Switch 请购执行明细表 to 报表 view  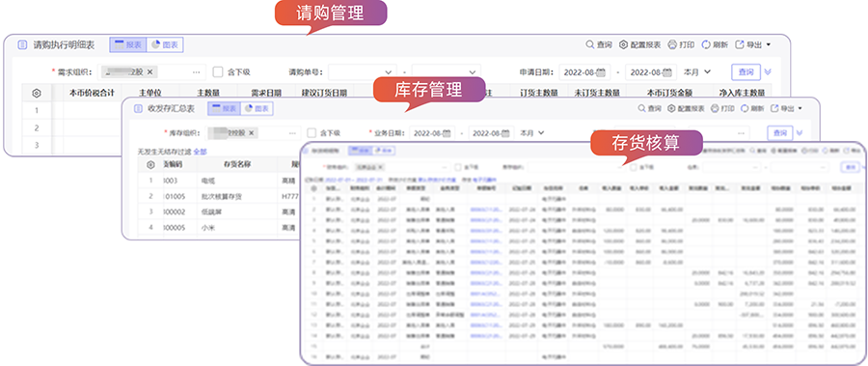[x=128, y=45]
